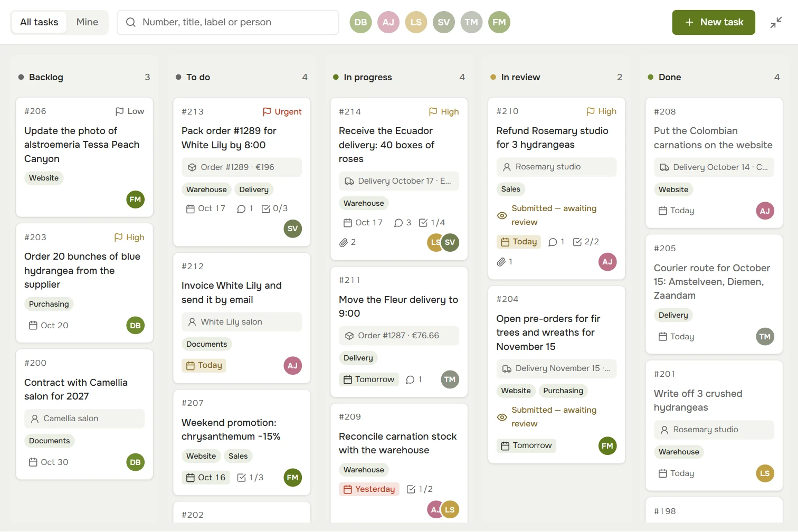This screenshot has width=798, height=532.
Task: Click Oct 16 due date on #207
Action: pos(206,478)
